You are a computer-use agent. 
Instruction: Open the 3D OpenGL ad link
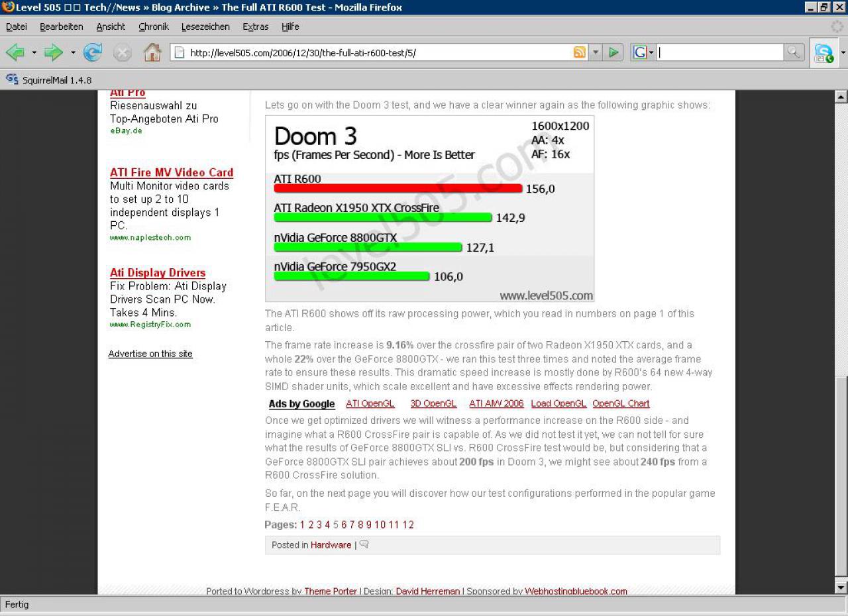point(433,403)
